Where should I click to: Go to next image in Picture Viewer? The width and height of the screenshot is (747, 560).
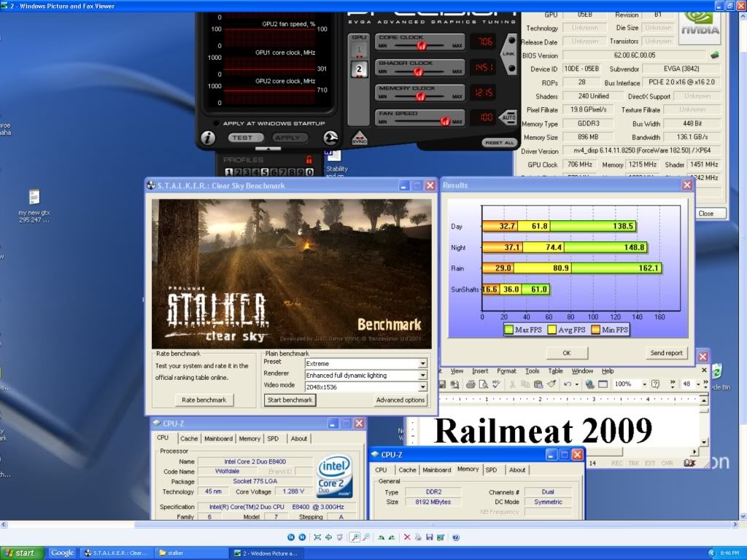click(302, 537)
